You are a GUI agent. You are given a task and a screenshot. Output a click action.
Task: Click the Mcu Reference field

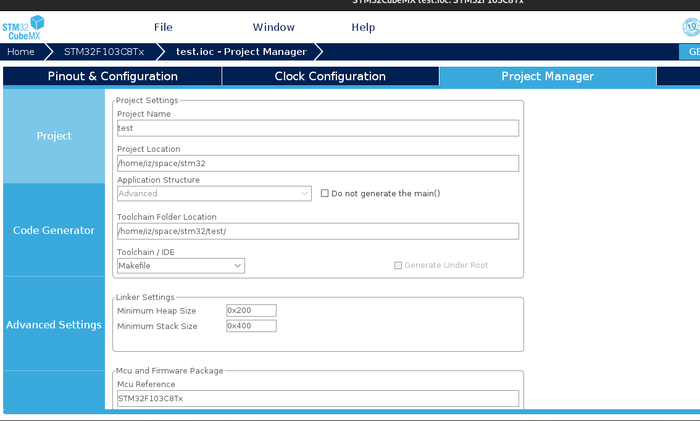click(x=318, y=398)
